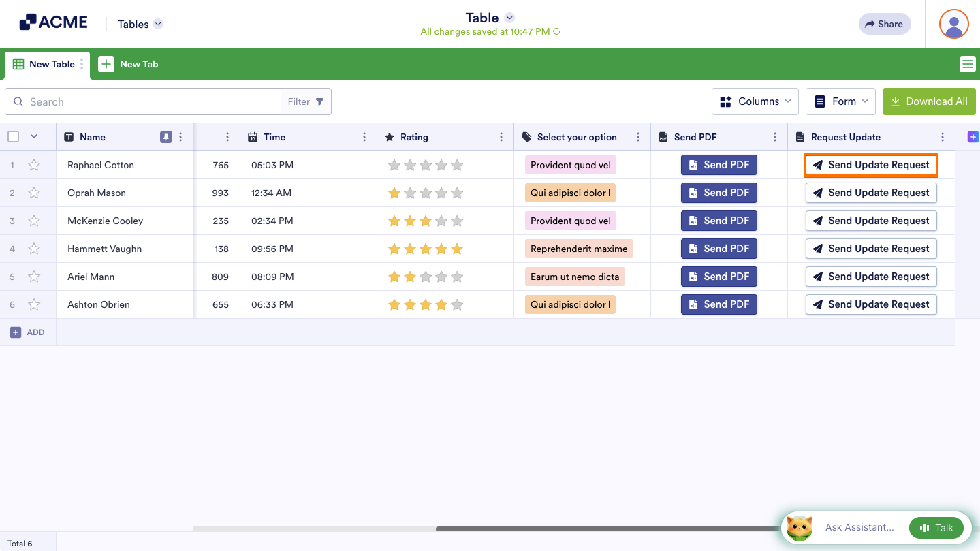This screenshot has width=980, height=551.
Task: Star the Hammett Vaughn row
Action: [x=34, y=249]
